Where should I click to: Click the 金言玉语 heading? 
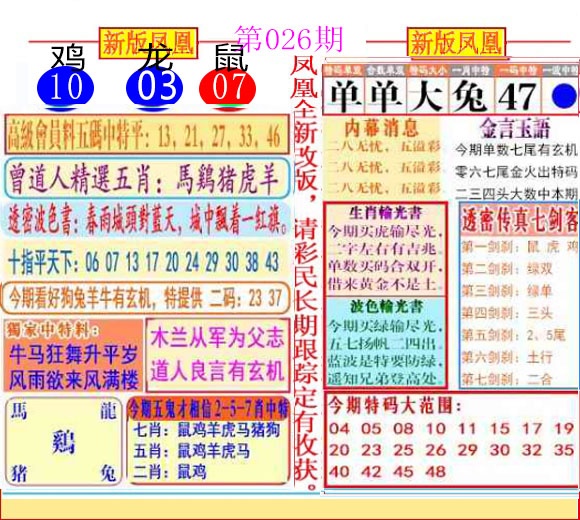(x=515, y=128)
